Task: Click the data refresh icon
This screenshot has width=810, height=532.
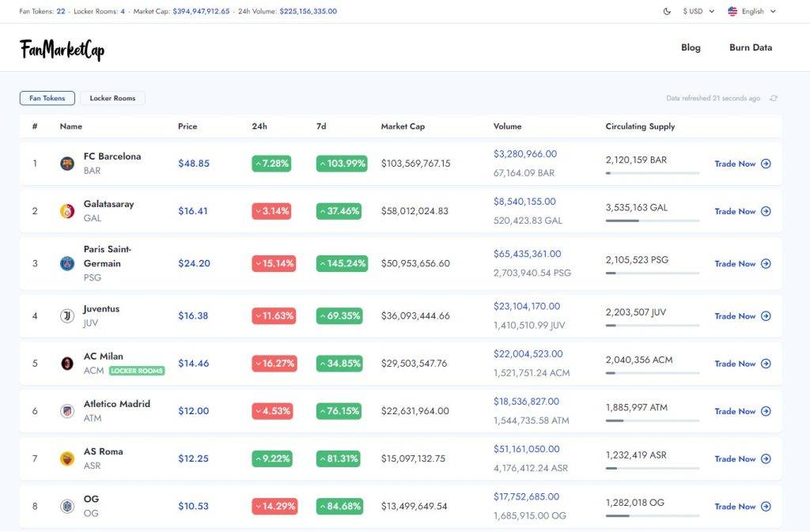Action: [x=774, y=98]
